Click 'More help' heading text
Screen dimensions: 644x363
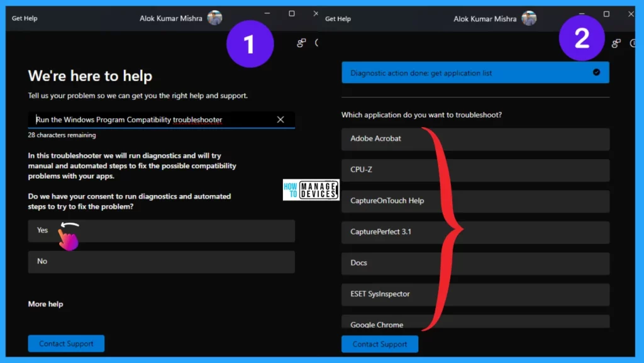pyautogui.click(x=45, y=304)
